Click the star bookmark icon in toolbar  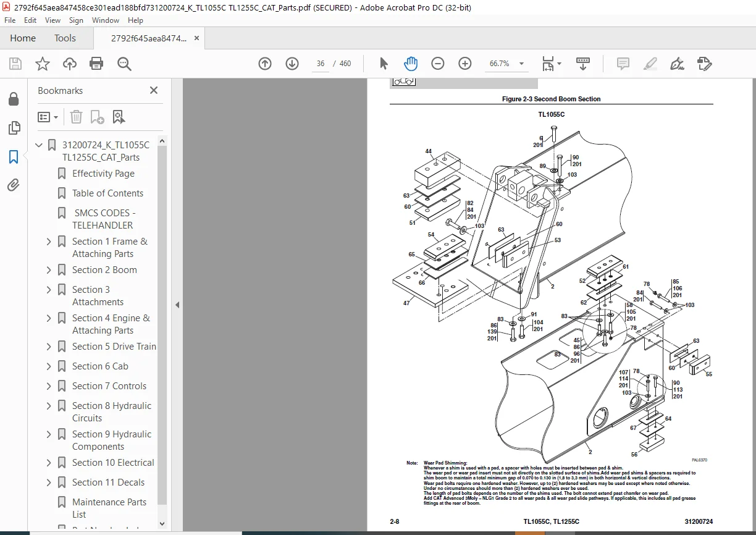[43, 64]
